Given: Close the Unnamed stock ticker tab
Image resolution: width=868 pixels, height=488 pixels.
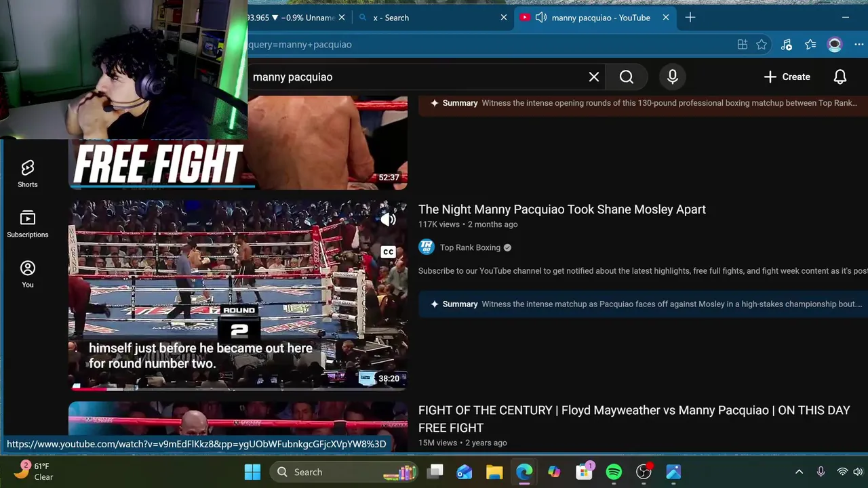Looking at the screenshot, I should click(342, 18).
